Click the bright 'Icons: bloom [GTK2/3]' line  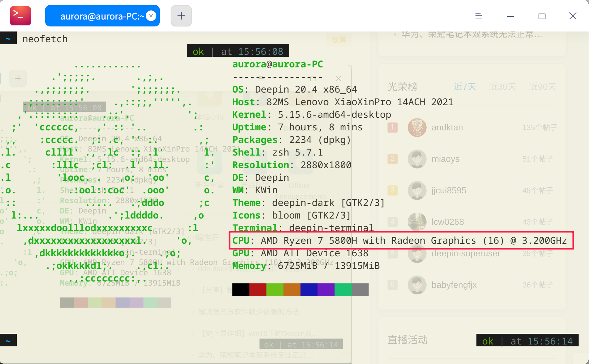[x=292, y=215]
